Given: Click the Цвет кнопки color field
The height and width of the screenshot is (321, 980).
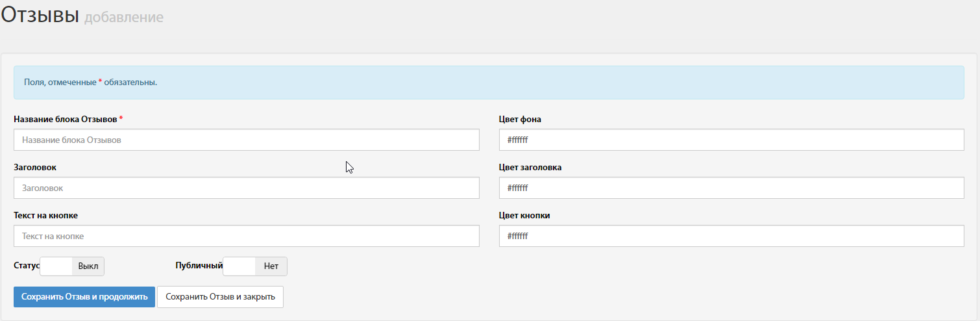Looking at the screenshot, I should [731, 236].
